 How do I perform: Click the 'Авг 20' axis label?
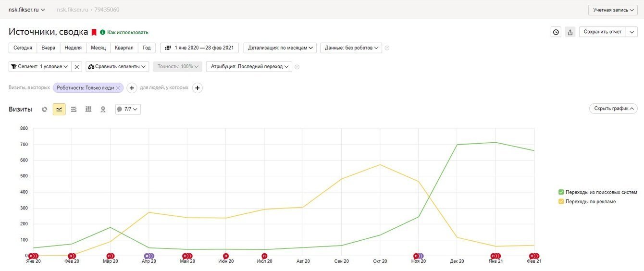pos(303,261)
